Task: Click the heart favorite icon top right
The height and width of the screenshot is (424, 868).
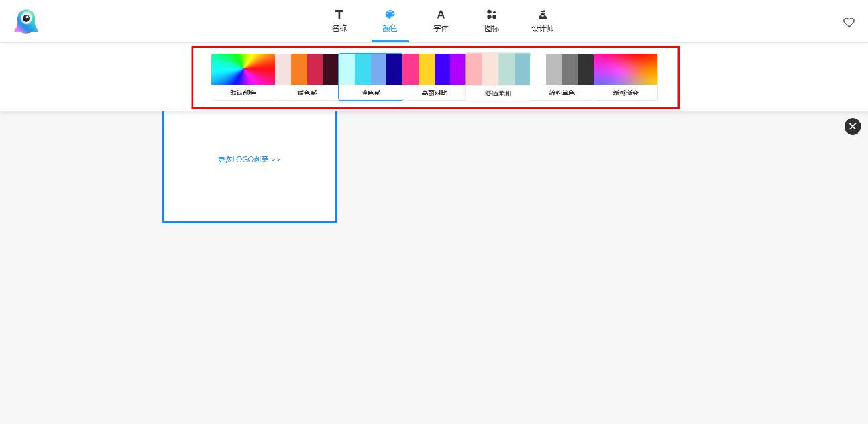Action: [849, 22]
